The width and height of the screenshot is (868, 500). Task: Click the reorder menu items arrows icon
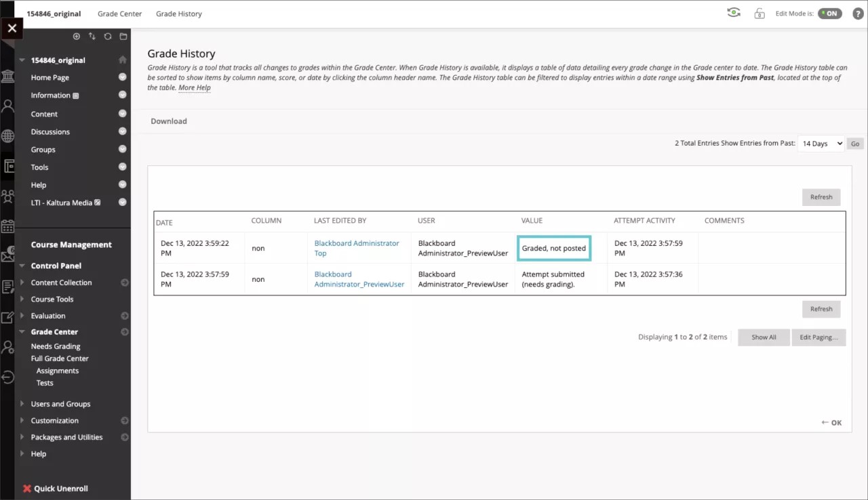click(92, 37)
